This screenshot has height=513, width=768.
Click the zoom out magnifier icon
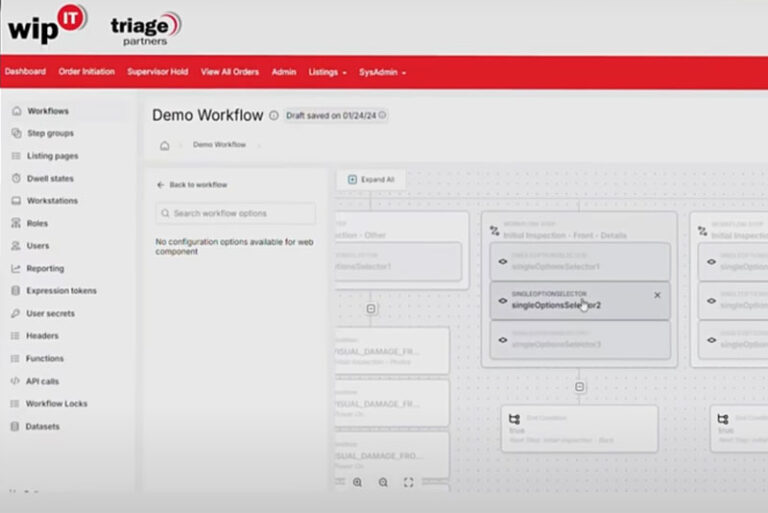point(383,483)
